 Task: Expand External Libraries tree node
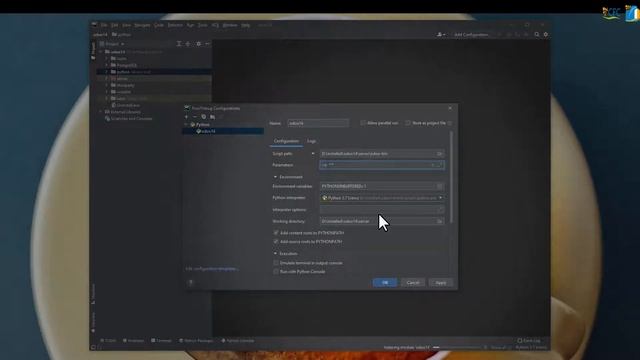coord(101,112)
